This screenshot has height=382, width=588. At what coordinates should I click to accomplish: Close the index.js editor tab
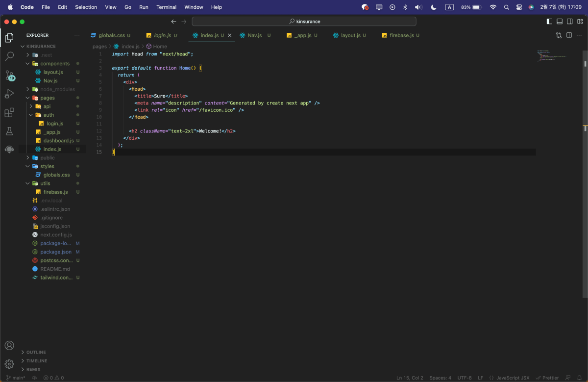tap(229, 35)
